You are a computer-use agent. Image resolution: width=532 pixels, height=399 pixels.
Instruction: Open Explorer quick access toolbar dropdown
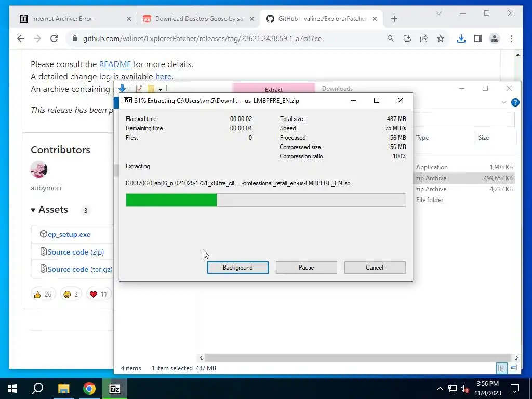160,89
